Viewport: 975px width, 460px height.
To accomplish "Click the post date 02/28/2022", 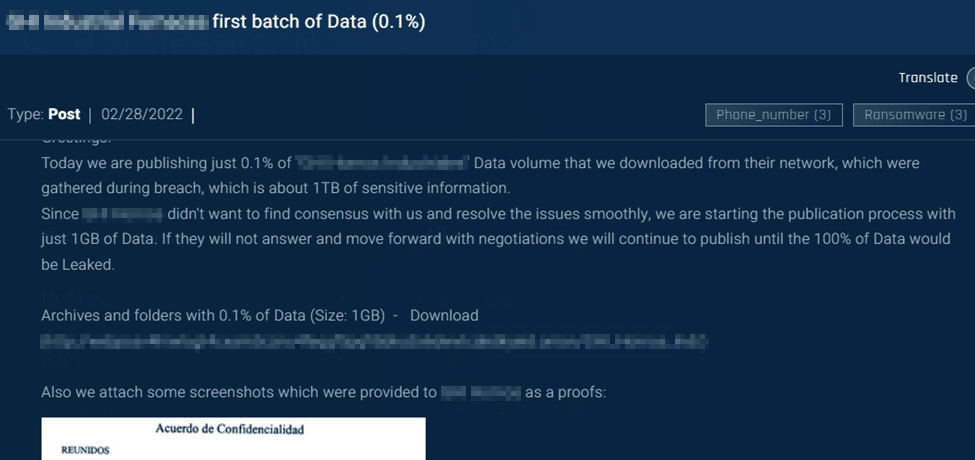I will click(141, 114).
